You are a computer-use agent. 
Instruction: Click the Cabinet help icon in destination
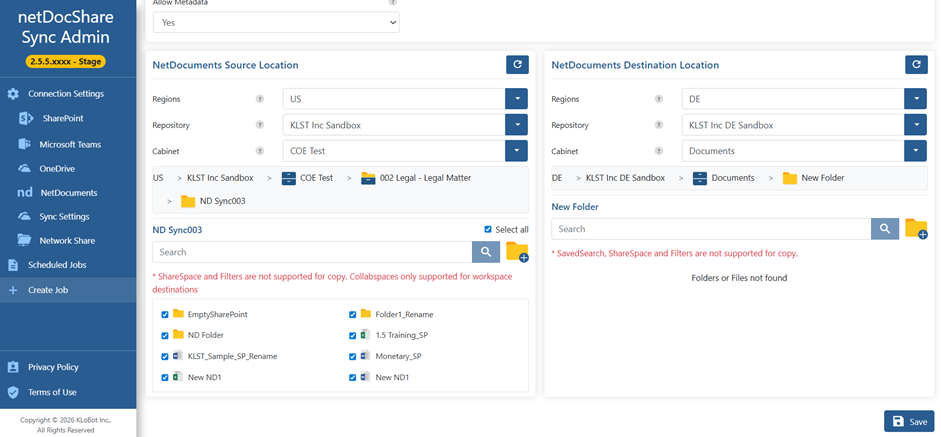tap(659, 151)
